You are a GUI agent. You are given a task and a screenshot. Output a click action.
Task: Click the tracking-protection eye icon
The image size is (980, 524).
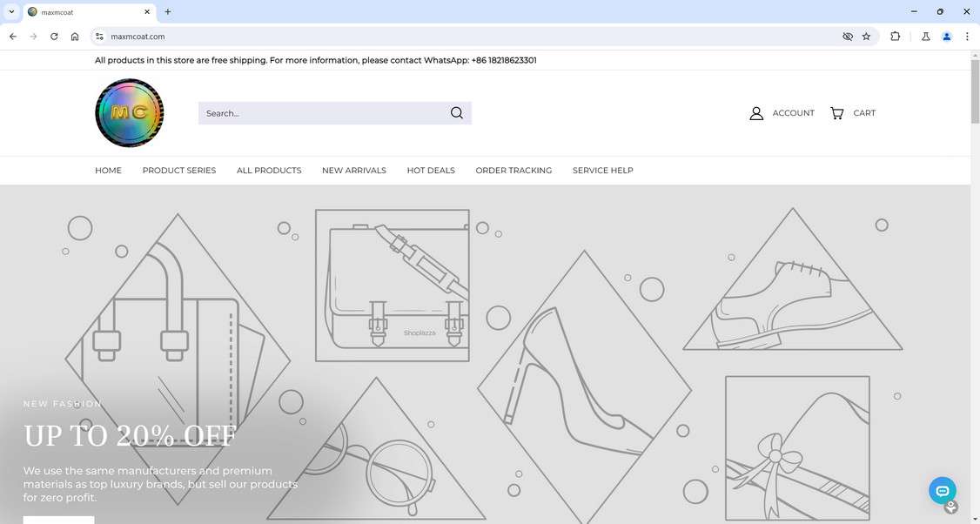coord(848,37)
